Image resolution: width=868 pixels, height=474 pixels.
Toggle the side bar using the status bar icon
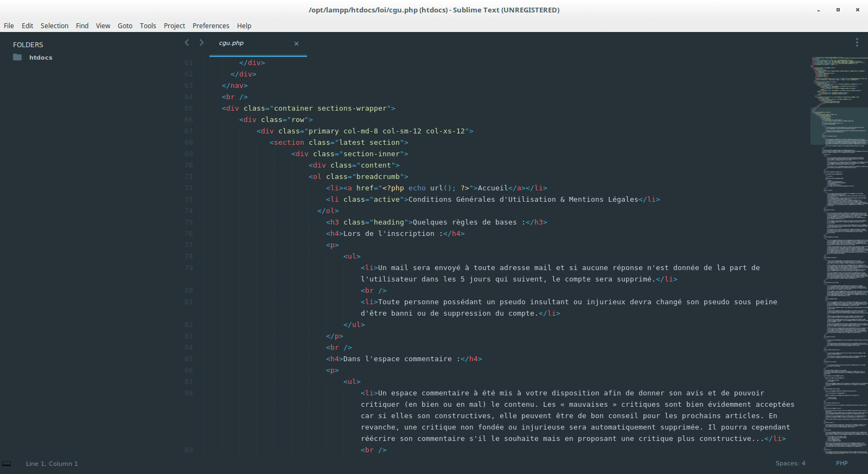7,464
